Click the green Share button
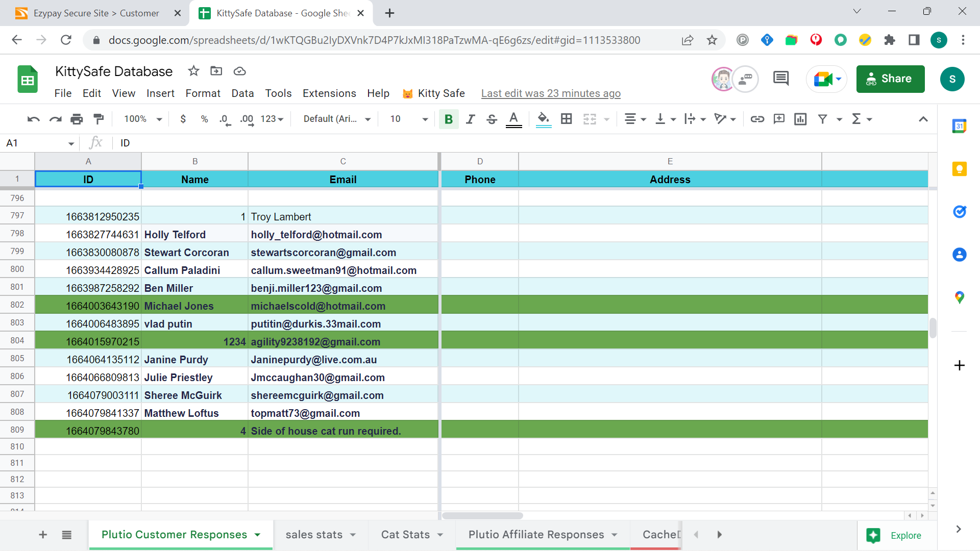Image resolution: width=980 pixels, height=551 pixels. tap(890, 79)
